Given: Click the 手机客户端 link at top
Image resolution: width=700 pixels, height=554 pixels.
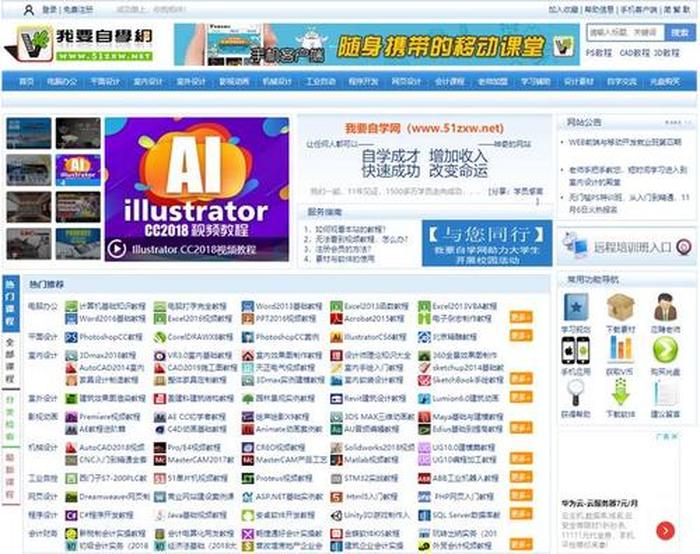Looking at the screenshot, I should 639,9.
